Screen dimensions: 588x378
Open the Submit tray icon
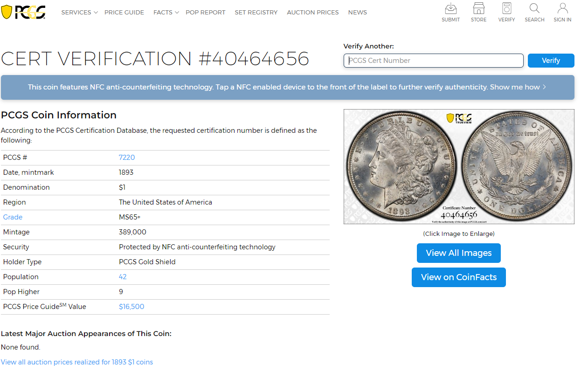coord(450,9)
